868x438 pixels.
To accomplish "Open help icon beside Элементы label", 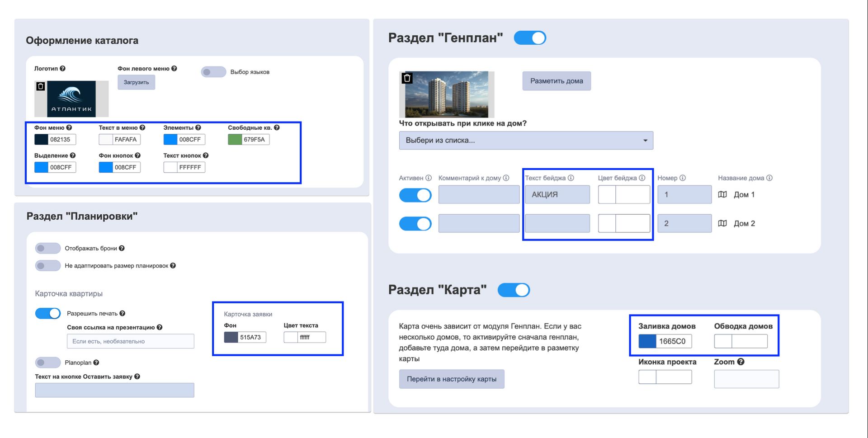I will coord(198,128).
